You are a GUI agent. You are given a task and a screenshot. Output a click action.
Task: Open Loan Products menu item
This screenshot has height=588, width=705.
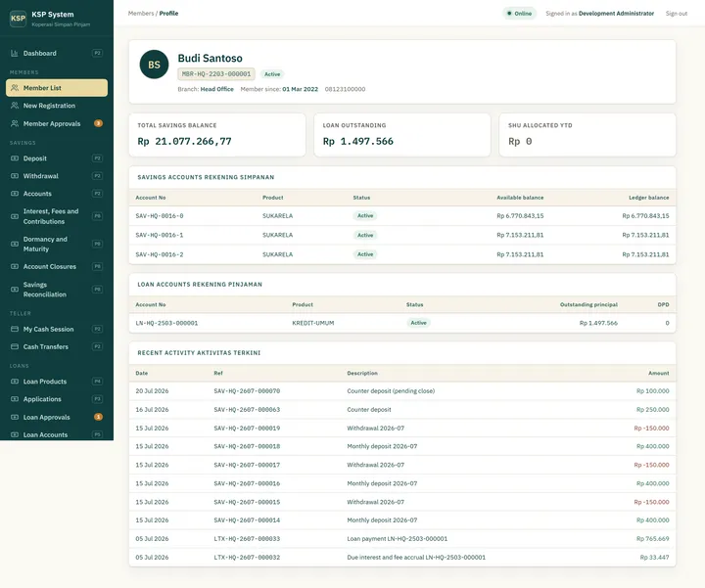click(57, 382)
